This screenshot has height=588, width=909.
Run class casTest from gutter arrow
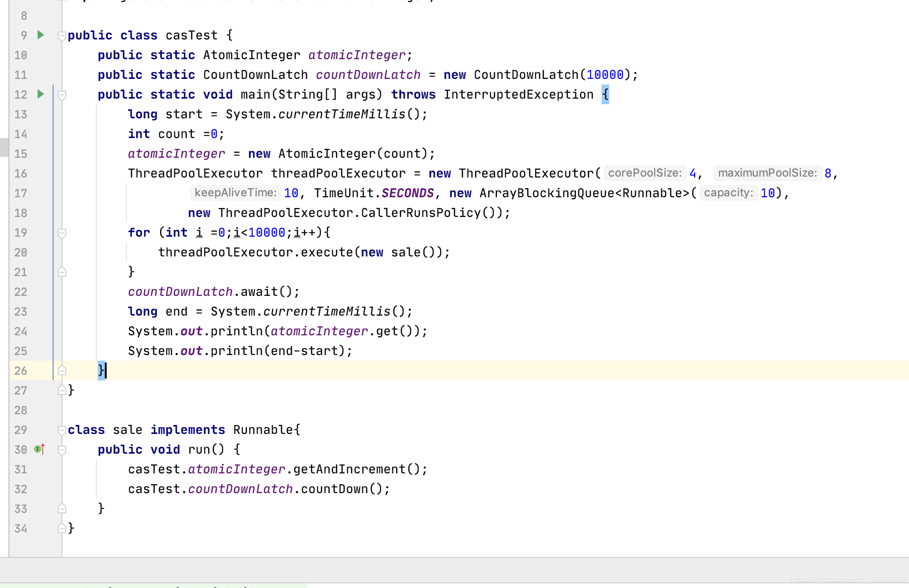pyautogui.click(x=41, y=35)
